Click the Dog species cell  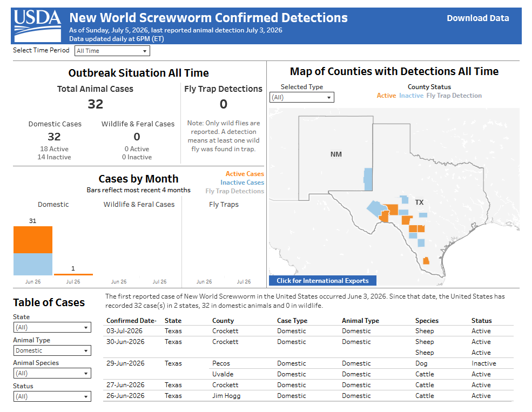coord(421,363)
